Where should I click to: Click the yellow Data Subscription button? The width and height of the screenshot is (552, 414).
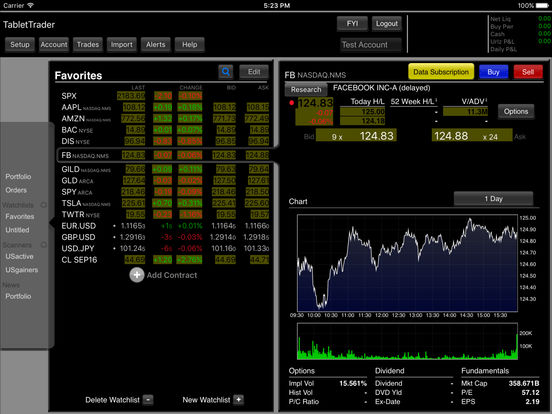pyautogui.click(x=441, y=72)
